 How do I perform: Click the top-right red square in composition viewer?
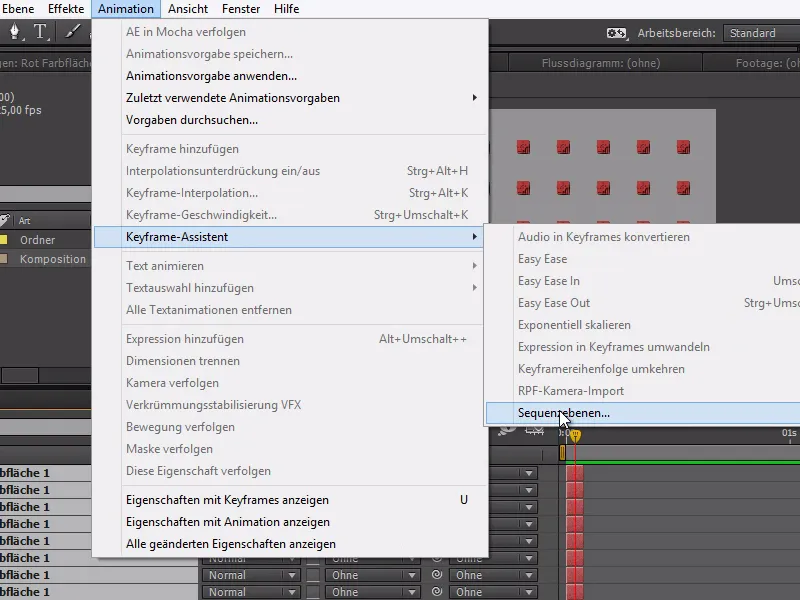(x=683, y=147)
